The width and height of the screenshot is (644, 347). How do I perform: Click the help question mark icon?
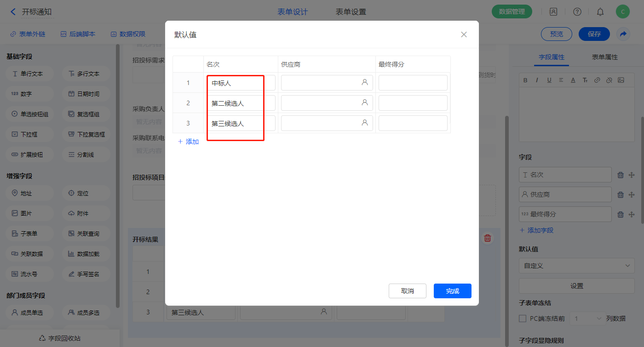(x=577, y=12)
